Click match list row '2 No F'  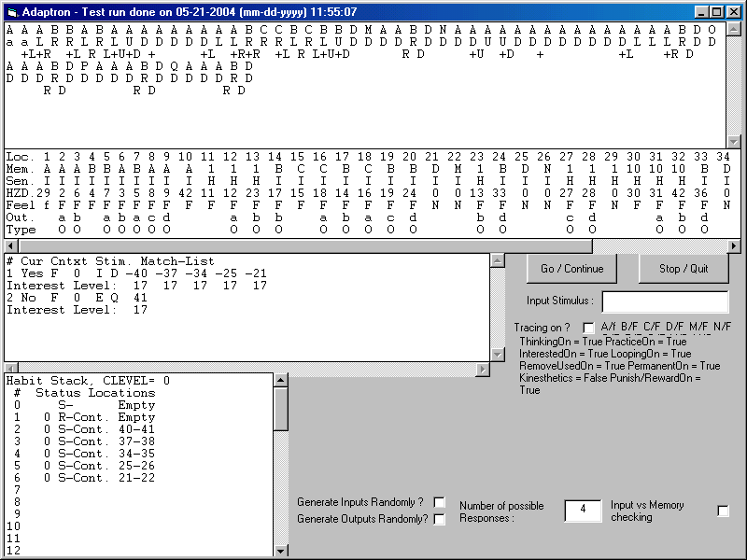tap(78, 298)
